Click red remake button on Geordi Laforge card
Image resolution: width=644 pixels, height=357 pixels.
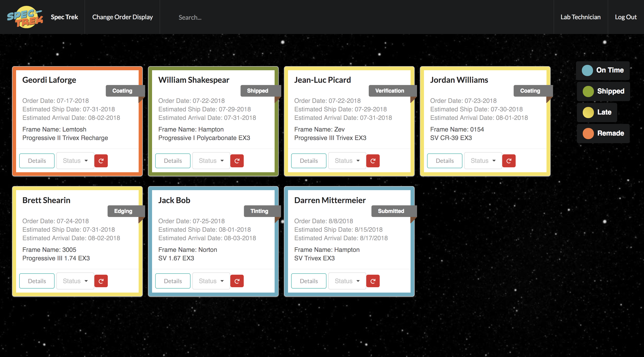pos(101,161)
